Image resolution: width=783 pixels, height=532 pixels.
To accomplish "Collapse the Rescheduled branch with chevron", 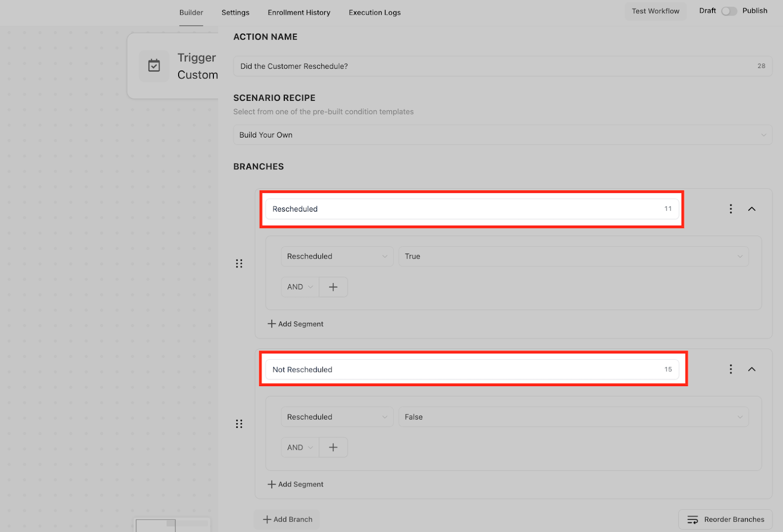I will (752, 209).
